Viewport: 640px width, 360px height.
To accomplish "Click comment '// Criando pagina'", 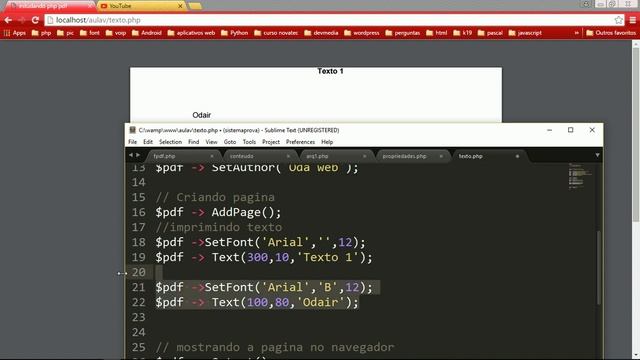I will pos(215,197).
